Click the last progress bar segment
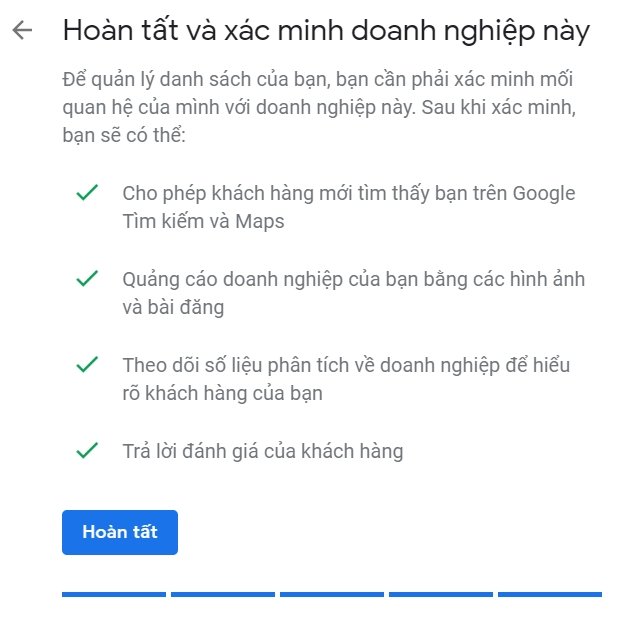Image resolution: width=630 pixels, height=623 pixels. [550, 594]
